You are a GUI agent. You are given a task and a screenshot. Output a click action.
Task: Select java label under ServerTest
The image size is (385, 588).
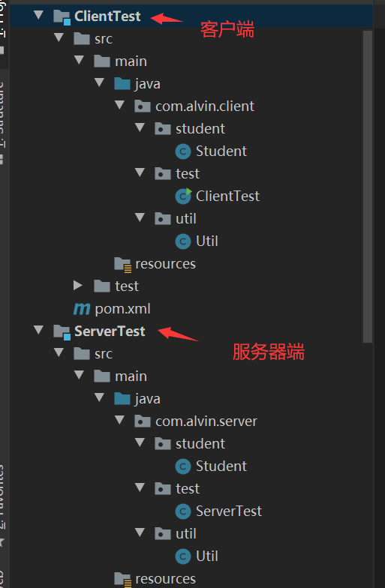[x=147, y=399]
